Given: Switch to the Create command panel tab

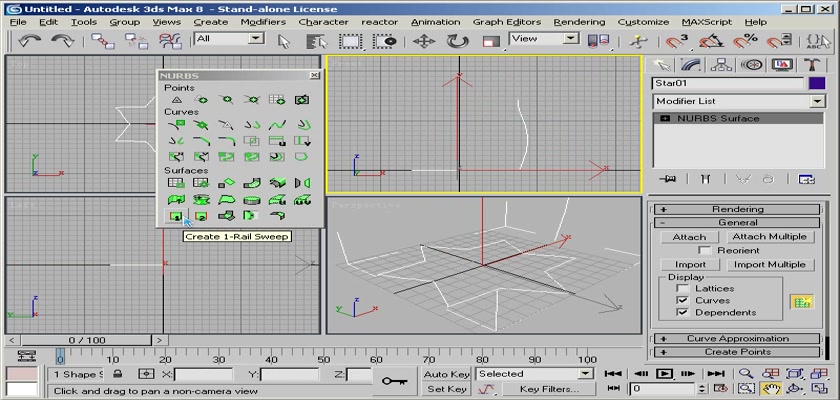Looking at the screenshot, I should click(662, 65).
